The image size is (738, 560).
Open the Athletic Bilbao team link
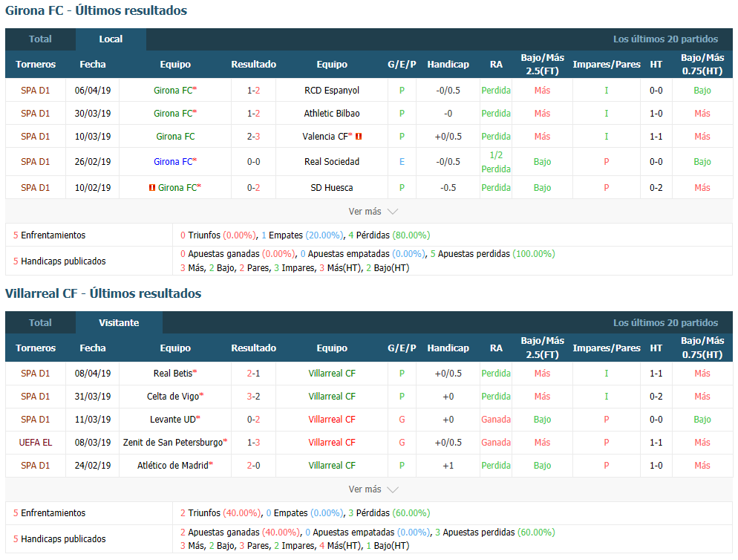(332, 114)
